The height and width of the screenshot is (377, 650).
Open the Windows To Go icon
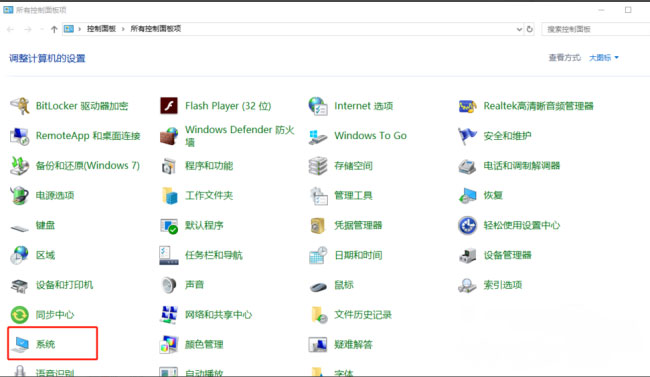pos(318,136)
